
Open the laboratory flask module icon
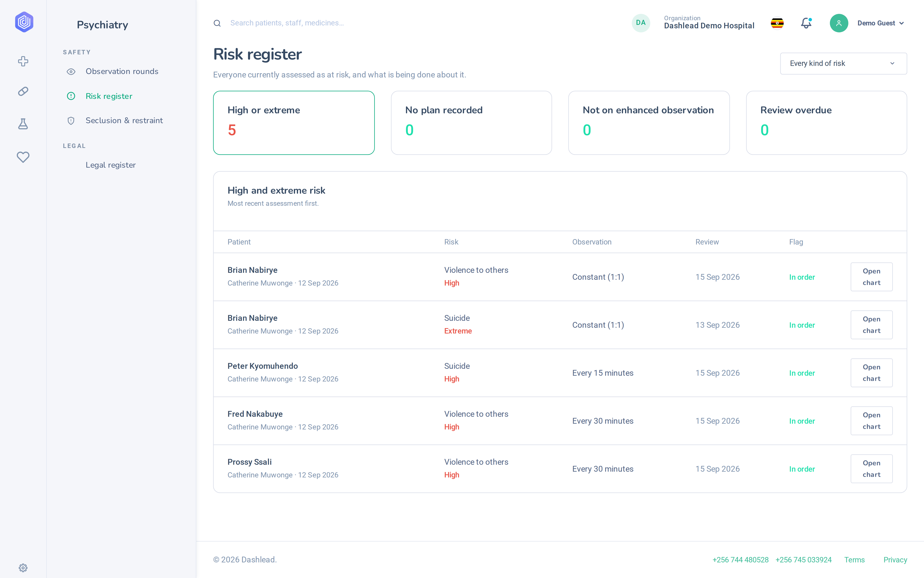pyautogui.click(x=23, y=124)
